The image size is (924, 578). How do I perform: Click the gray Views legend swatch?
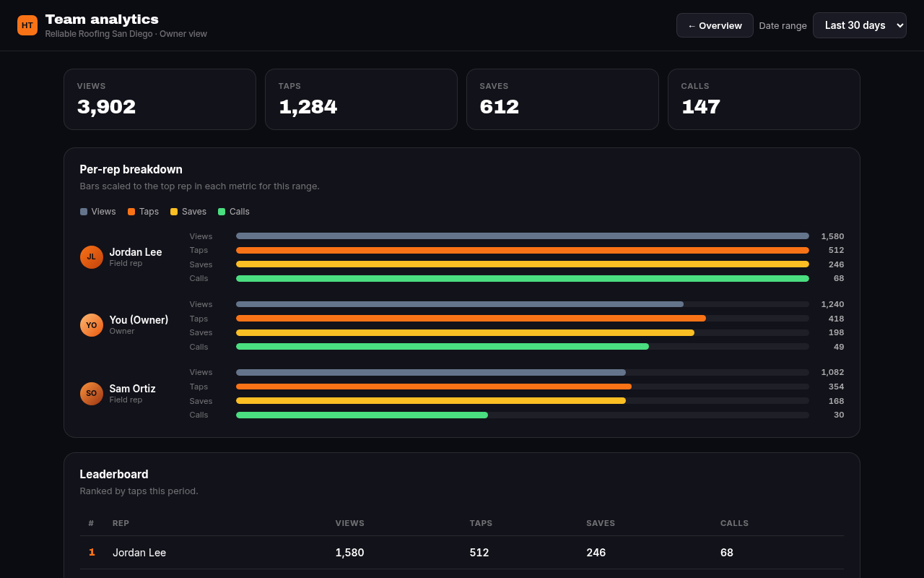(84, 212)
